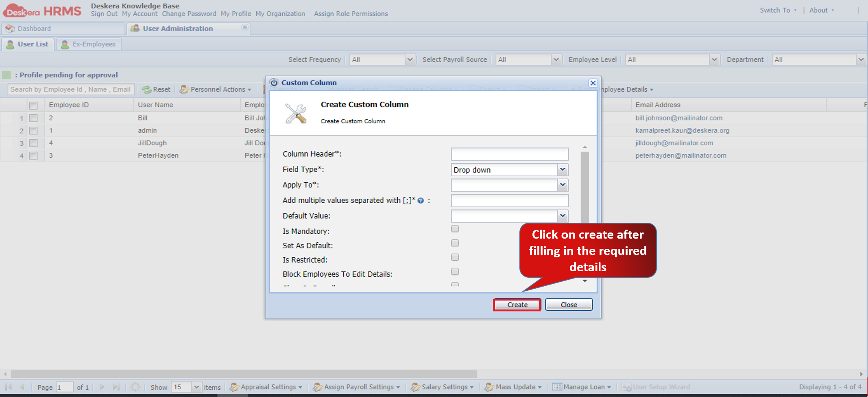This screenshot has width=868, height=397.
Task: Click the page number field
Action: tap(65, 387)
